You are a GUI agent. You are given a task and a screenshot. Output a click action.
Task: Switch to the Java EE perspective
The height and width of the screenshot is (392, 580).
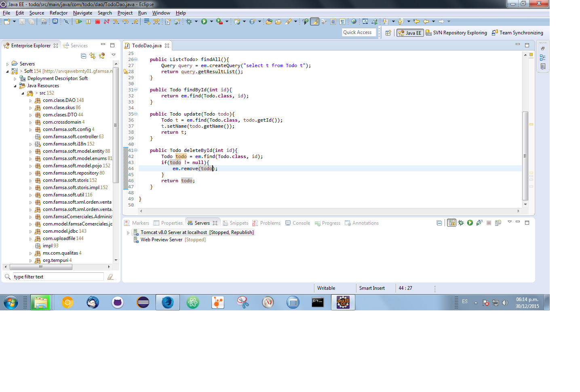coord(410,33)
